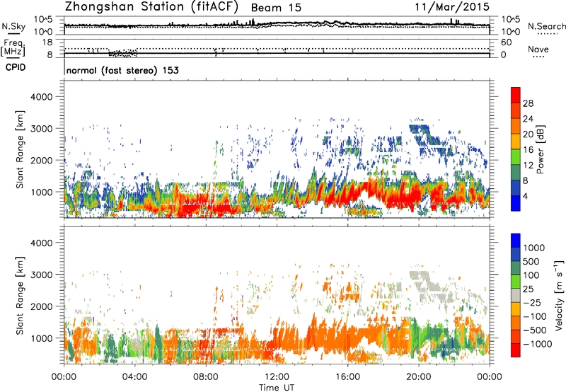Click the "Nave" legend label
The width and height of the screenshot is (566, 392).
tap(538, 50)
